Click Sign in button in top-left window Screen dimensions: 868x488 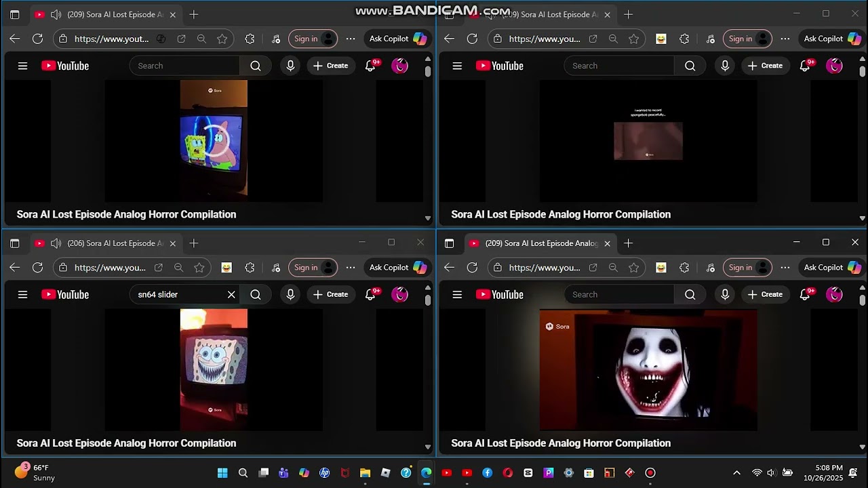click(313, 39)
